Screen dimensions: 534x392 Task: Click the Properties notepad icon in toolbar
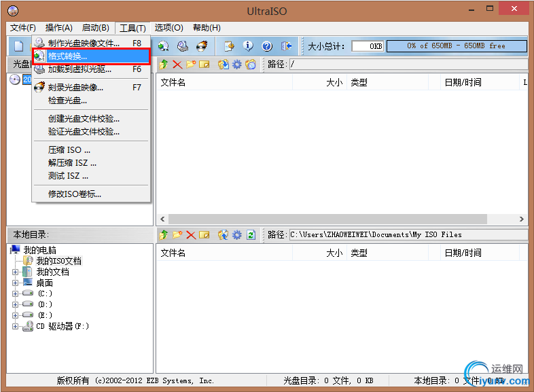(x=229, y=46)
